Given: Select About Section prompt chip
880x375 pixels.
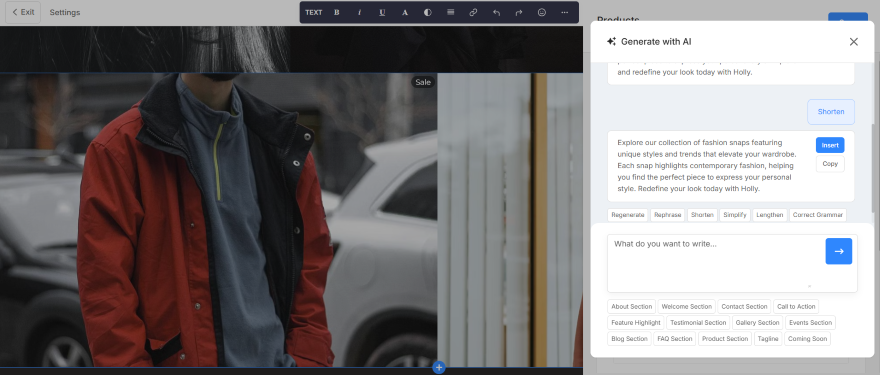Looking at the screenshot, I should [x=631, y=307].
